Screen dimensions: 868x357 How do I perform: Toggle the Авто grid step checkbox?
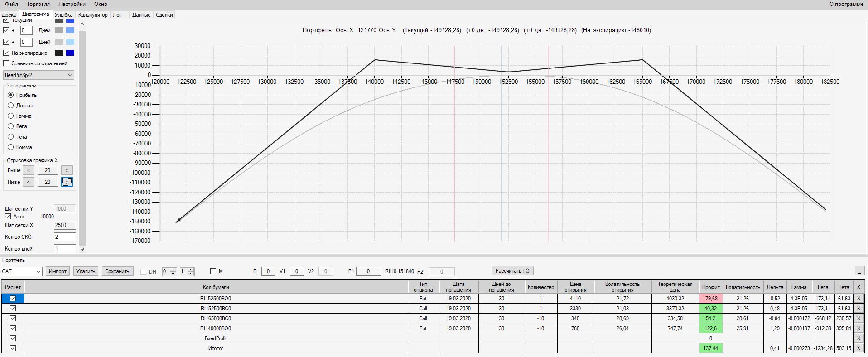(8, 217)
